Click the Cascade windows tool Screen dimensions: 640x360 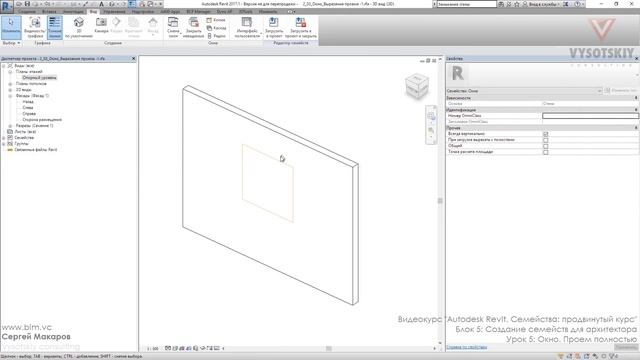pyautogui.click(x=216, y=28)
